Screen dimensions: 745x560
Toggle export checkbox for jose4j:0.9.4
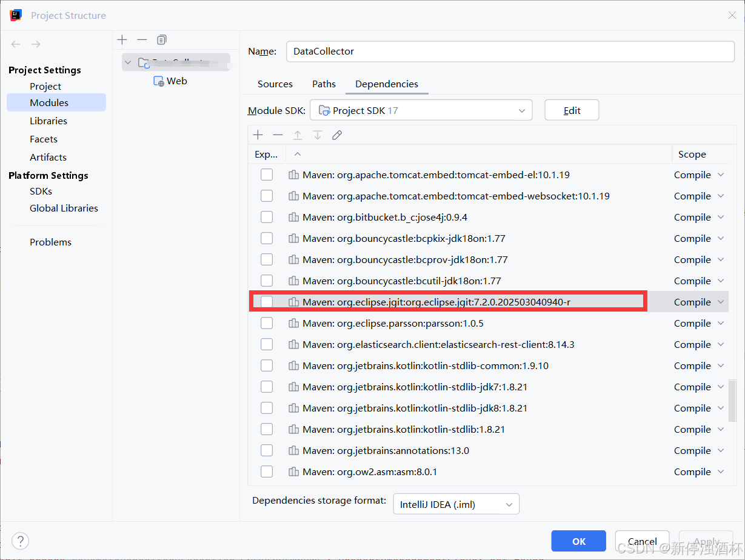click(x=267, y=217)
